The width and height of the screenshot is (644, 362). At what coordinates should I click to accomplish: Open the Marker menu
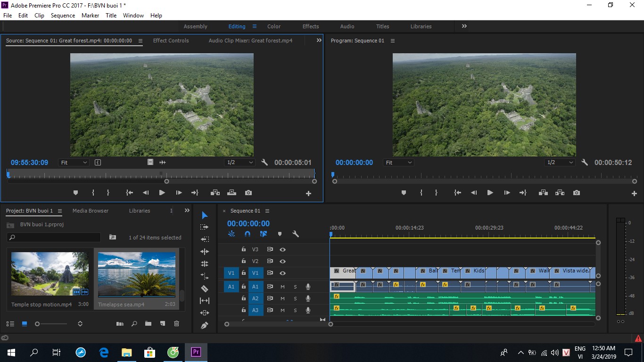point(90,16)
